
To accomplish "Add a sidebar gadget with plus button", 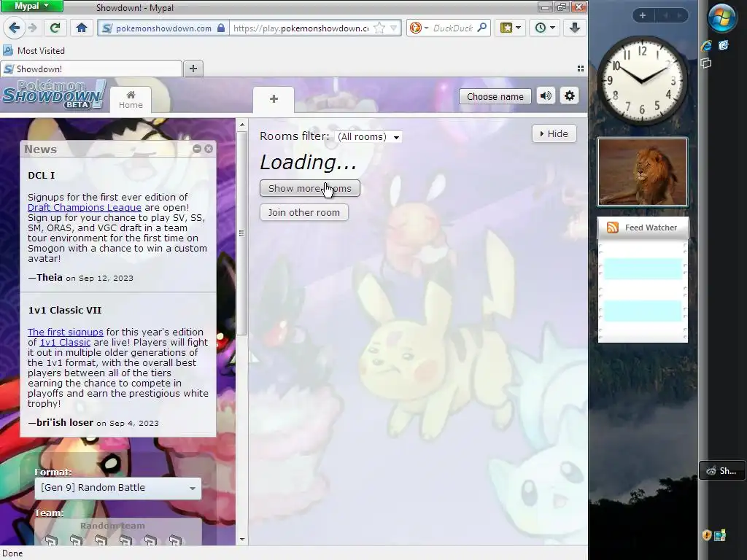I will click(x=642, y=15).
